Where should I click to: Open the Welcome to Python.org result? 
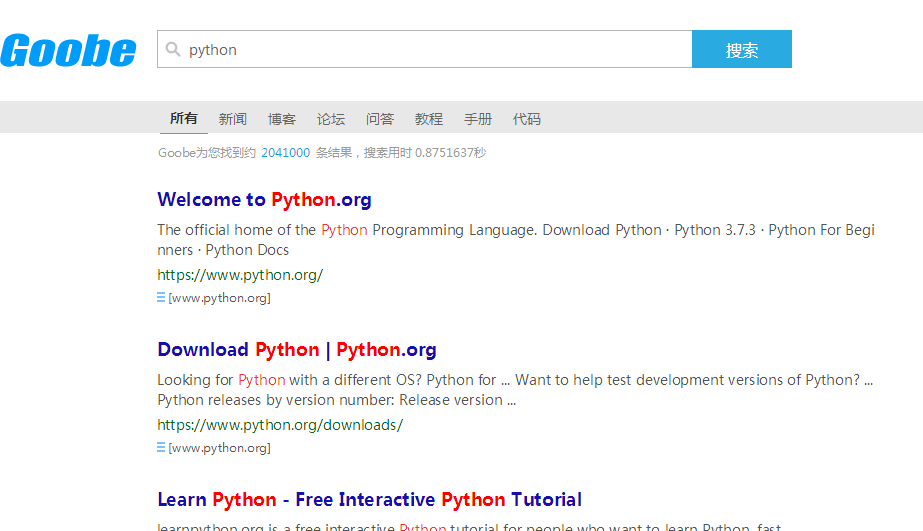tap(264, 200)
